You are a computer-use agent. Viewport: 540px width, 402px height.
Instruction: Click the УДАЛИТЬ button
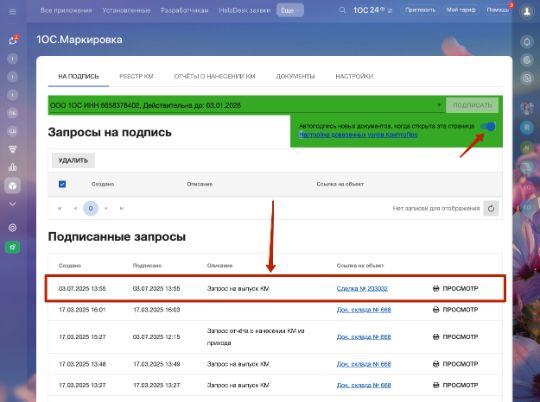pyautogui.click(x=73, y=161)
